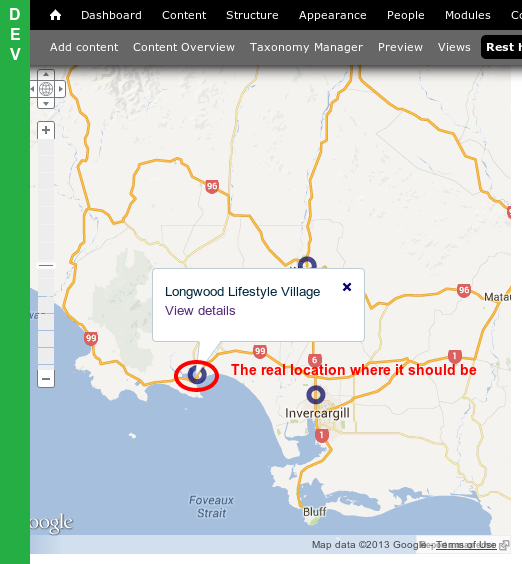
Task: Open Content Overview shortcut
Action: point(184,47)
